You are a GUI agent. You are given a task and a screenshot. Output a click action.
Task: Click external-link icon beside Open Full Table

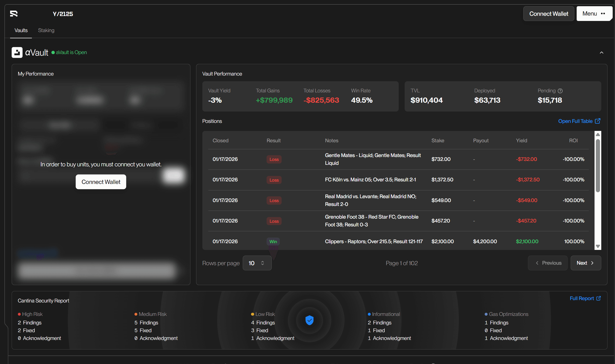598,121
